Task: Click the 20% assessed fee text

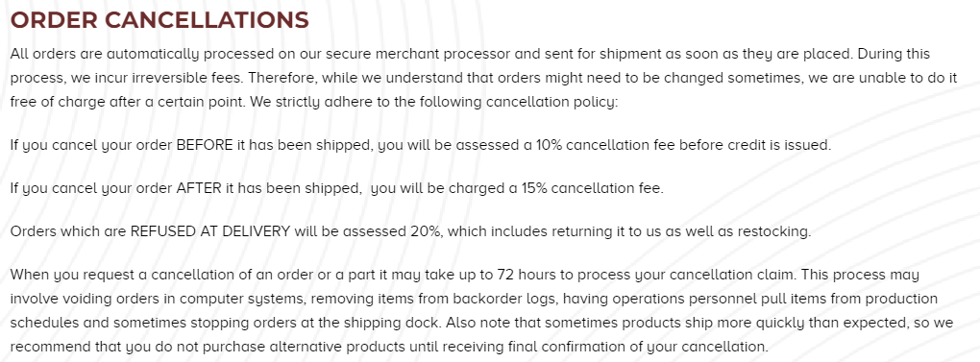Action: pyautogui.click(x=427, y=231)
